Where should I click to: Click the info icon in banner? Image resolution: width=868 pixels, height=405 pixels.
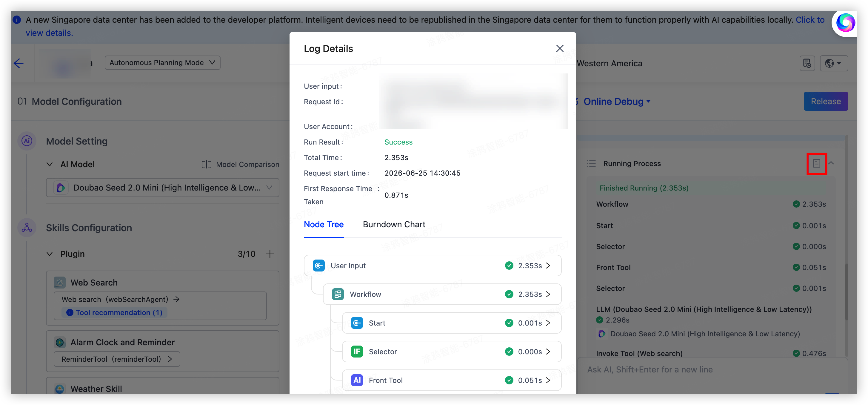(x=17, y=19)
